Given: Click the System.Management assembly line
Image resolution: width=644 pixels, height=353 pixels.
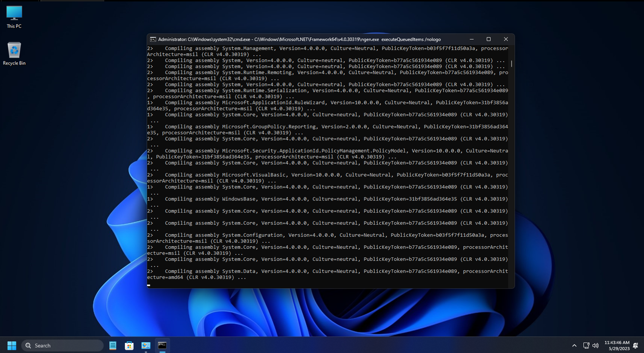Looking at the screenshot, I should (x=328, y=51).
